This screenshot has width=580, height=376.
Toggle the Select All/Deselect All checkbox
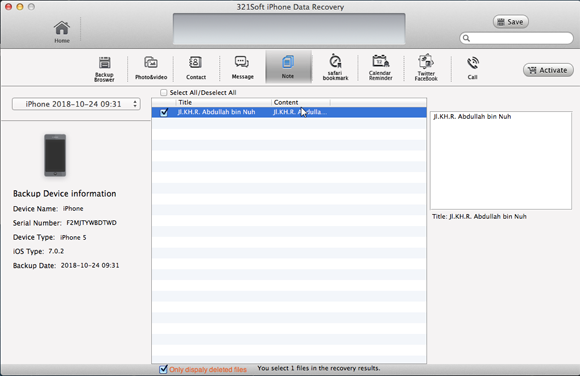[163, 93]
